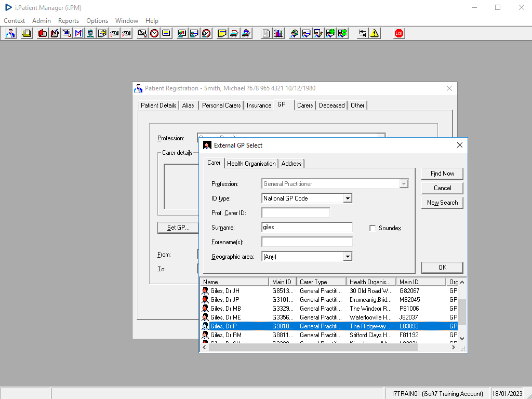Switch to the Address tab
Screen dimensions: 532x399
click(291, 164)
